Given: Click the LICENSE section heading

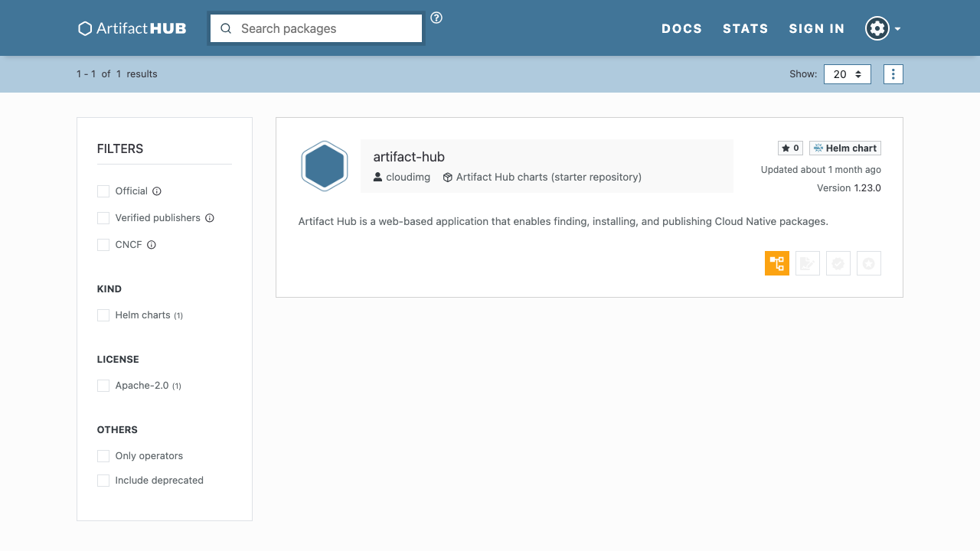Looking at the screenshot, I should coord(118,360).
